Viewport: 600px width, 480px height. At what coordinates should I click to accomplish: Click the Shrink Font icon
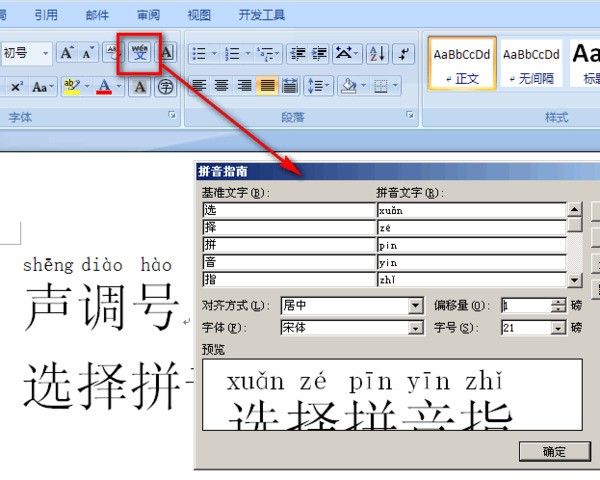88,53
